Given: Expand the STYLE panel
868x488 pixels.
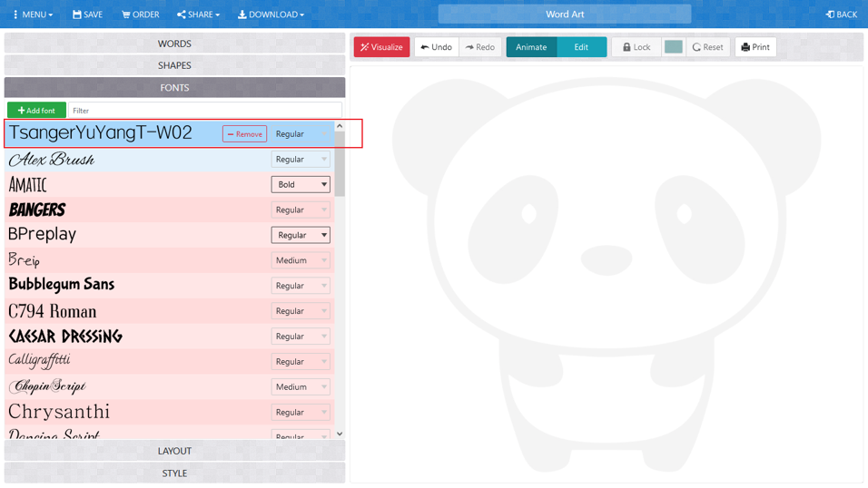Looking at the screenshot, I should tap(174, 473).
